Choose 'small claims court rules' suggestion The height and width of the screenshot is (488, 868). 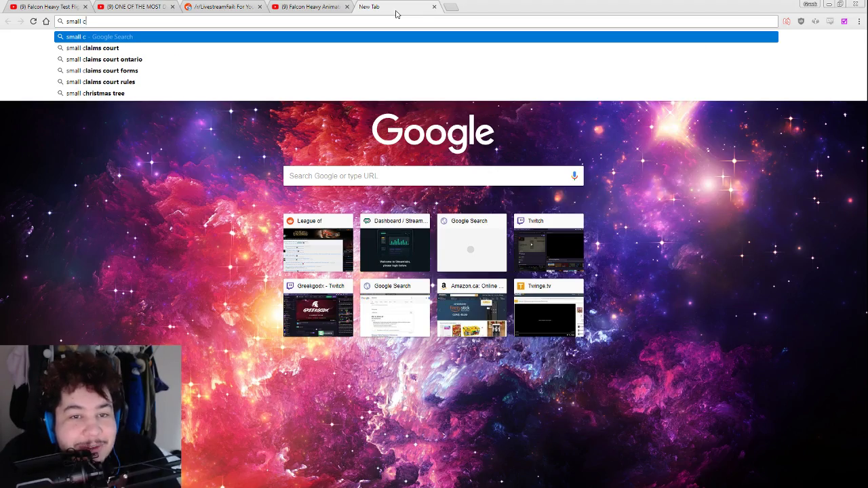pyautogui.click(x=416, y=82)
